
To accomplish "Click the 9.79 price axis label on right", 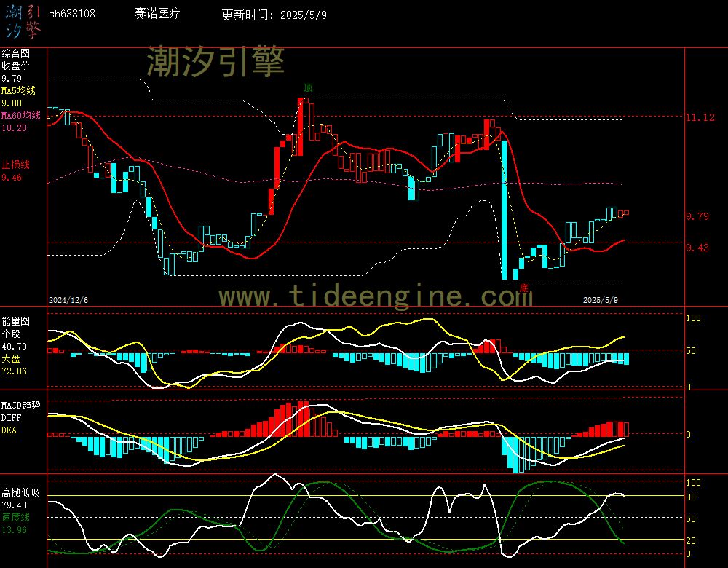I will (x=697, y=216).
